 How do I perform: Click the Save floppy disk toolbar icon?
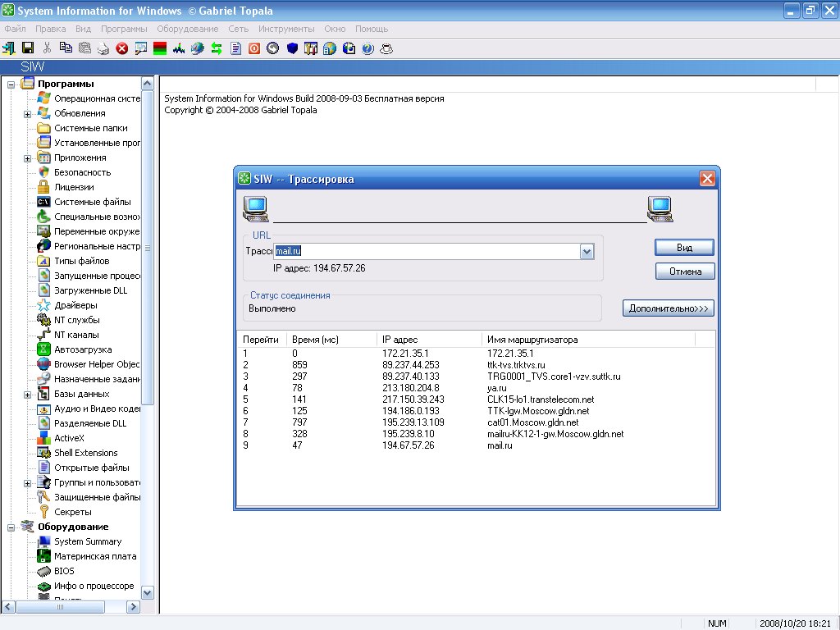click(x=27, y=48)
